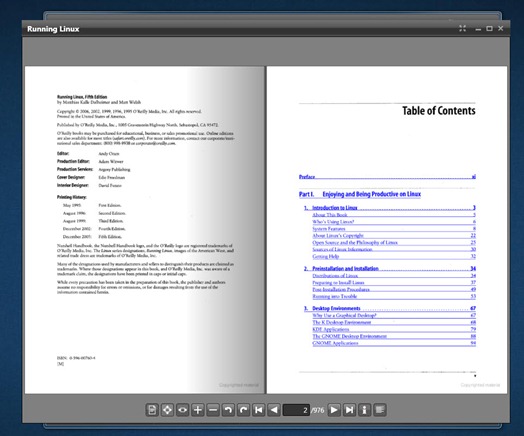Open the document page icon in toolbar
The image size is (524, 436).
152,410
